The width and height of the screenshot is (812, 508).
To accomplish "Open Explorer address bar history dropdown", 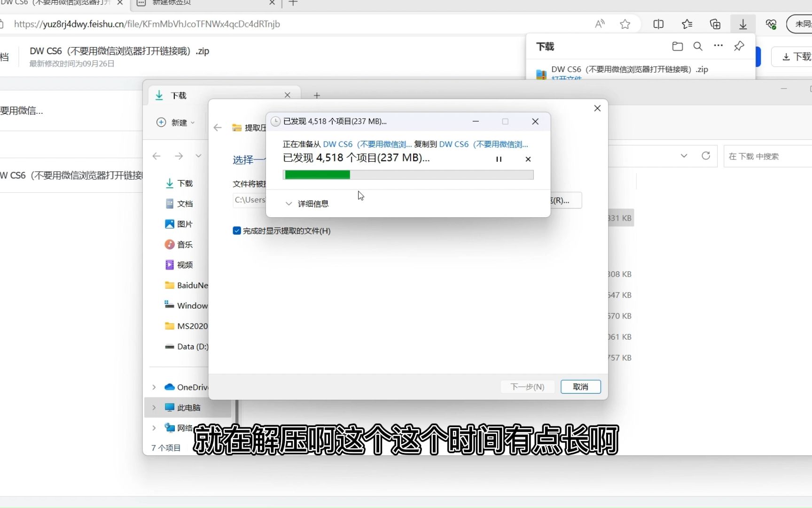I will pos(684,156).
